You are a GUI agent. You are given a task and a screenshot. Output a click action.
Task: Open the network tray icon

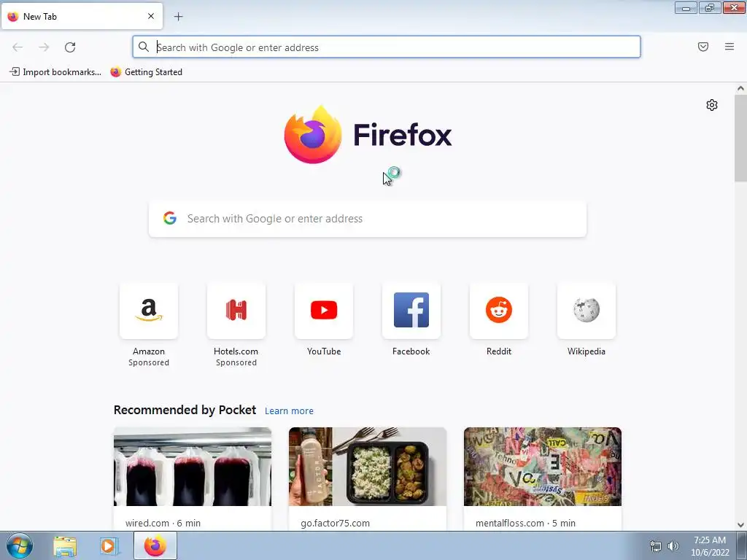[x=656, y=546]
